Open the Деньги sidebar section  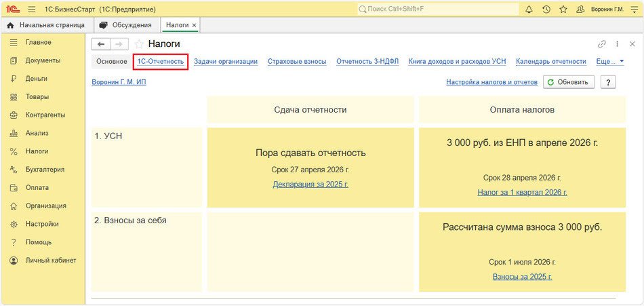click(36, 79)
